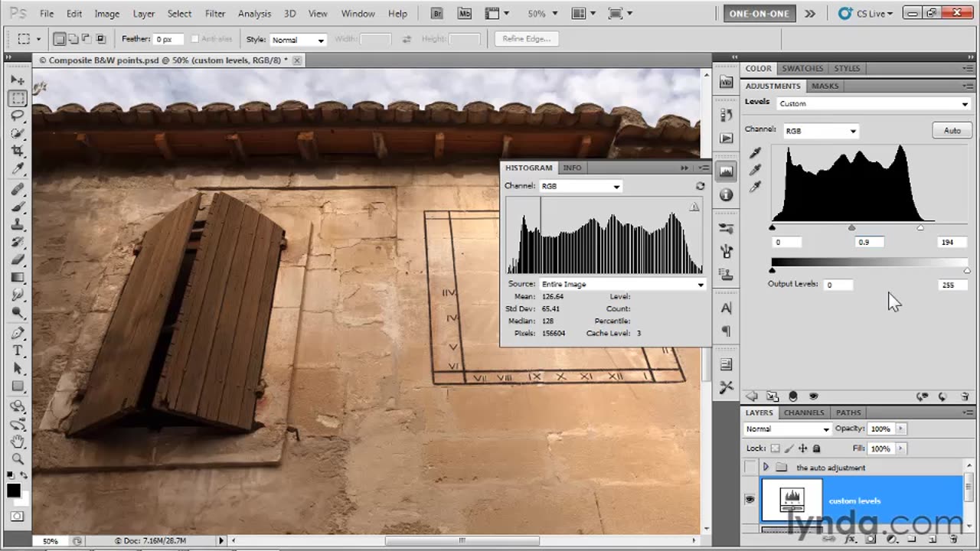The width and height of the screenshot is (980, 551).
Task: Open the Fill slider arrow
Action: point(900,448)
